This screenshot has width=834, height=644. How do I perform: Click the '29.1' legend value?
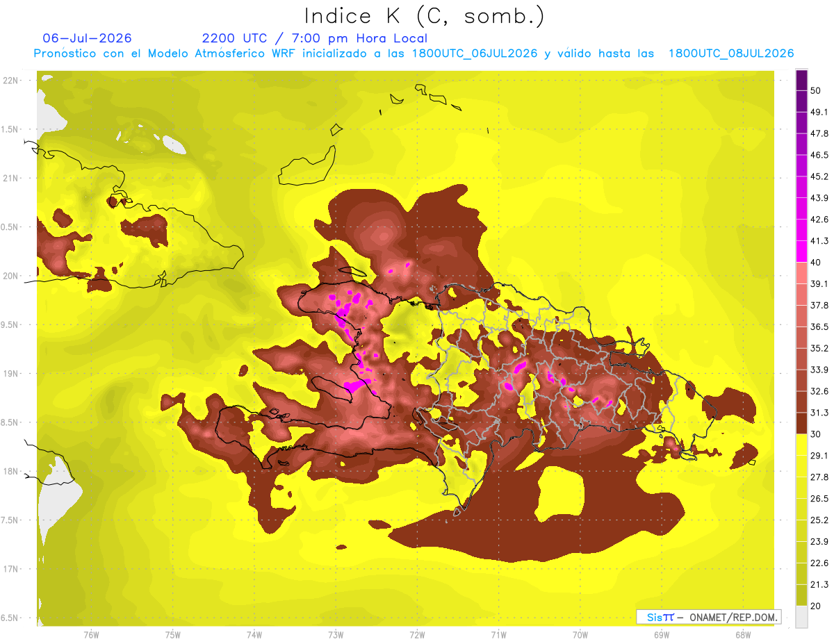point(819,456)
